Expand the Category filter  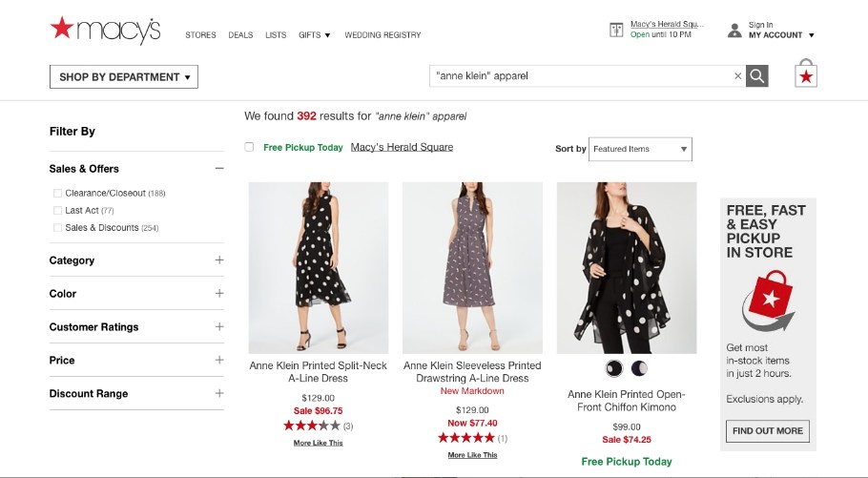(219, 260)
